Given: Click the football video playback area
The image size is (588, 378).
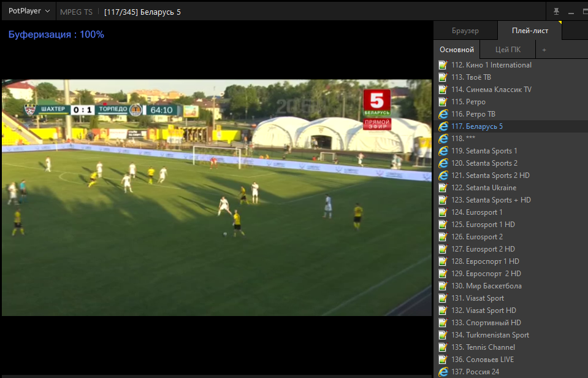Looking at the screenshot, I should (217, 198).
